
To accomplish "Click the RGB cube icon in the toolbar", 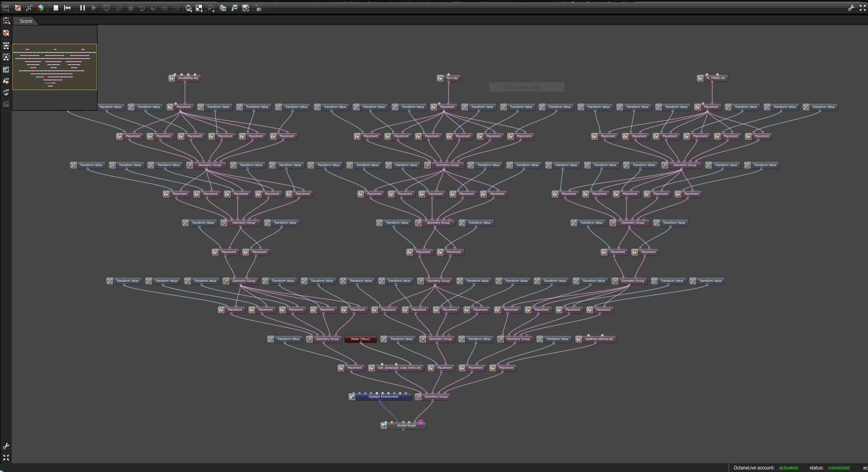I will point(41,8).
